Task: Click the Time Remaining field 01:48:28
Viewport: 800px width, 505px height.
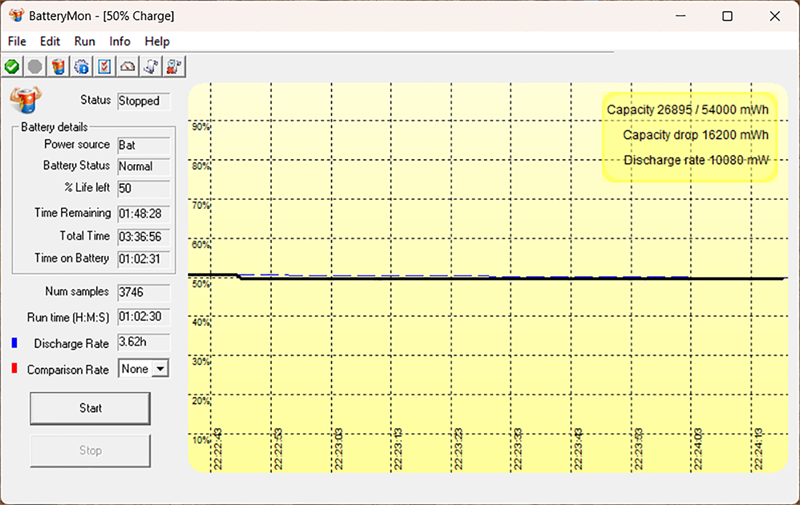Action: tap(143, 213)
